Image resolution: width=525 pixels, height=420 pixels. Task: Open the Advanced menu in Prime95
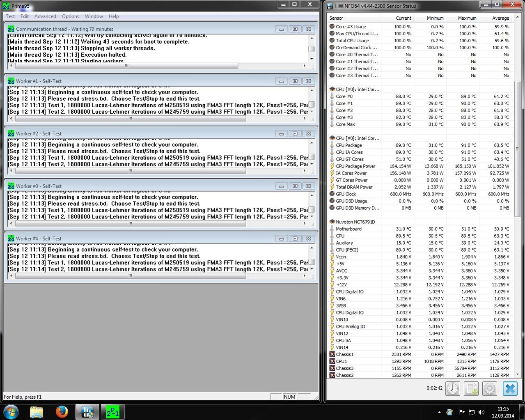45,16
